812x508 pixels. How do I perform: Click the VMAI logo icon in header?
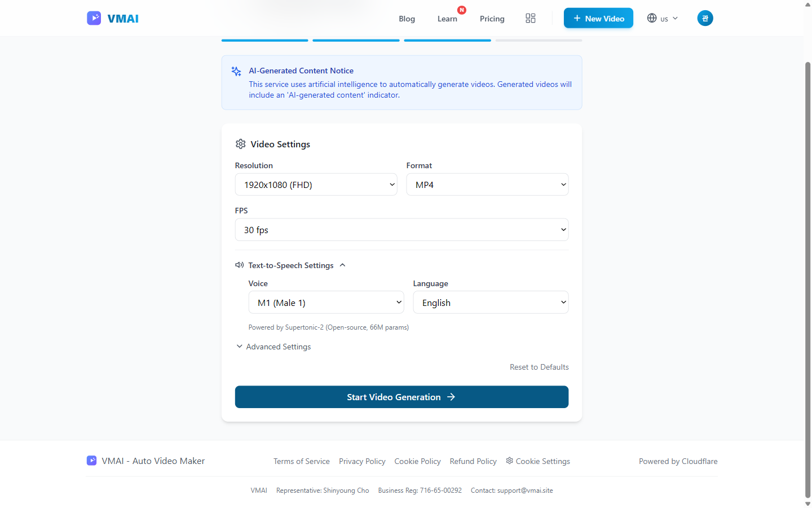[x=94, y=18]
